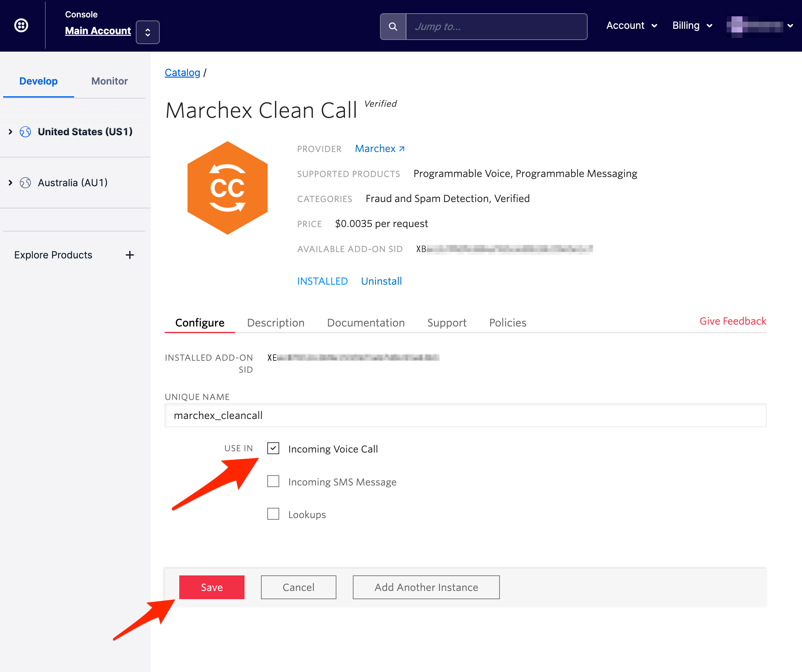
Task: Open the Billing dropdown menu
Action: pos(692,26)
